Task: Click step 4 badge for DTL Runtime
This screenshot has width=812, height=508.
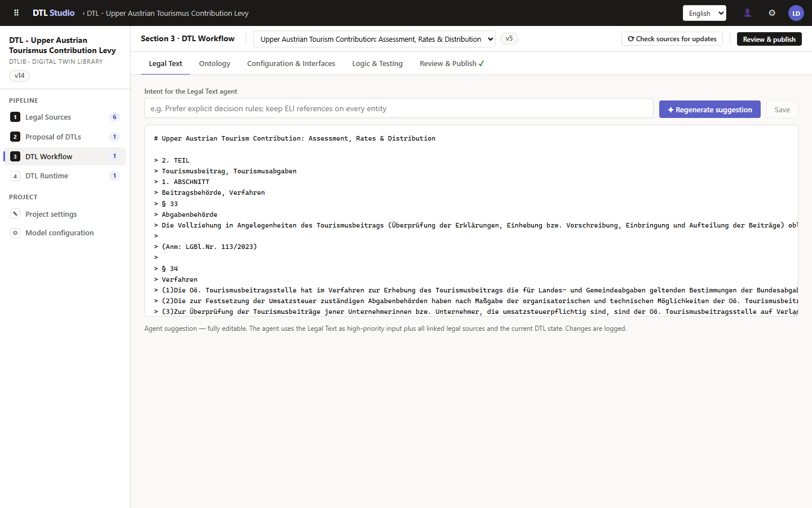Action: 15,176
